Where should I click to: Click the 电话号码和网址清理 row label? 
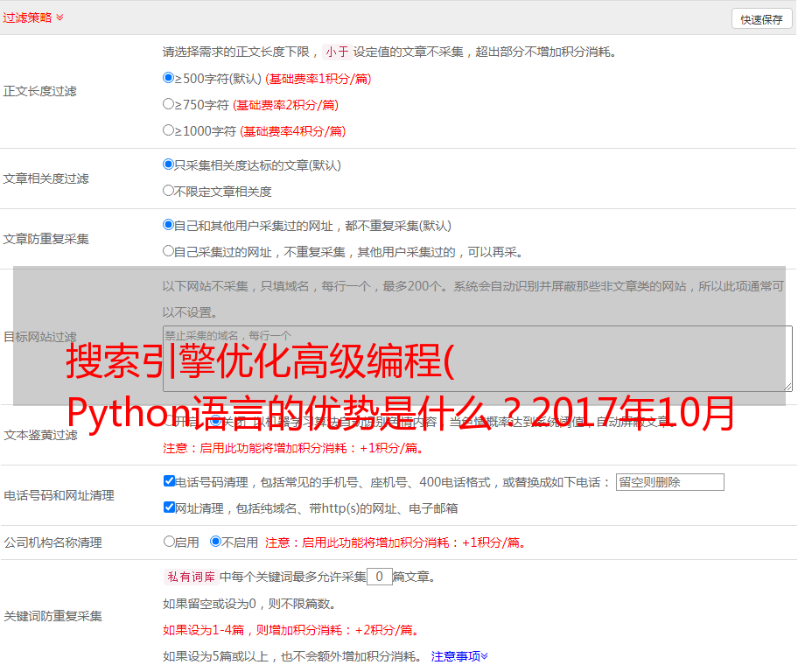59,495
